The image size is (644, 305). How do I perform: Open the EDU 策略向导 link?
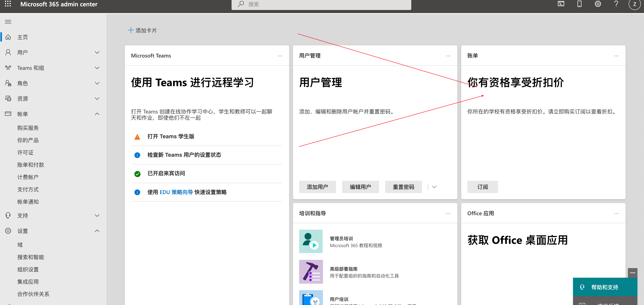176,192
